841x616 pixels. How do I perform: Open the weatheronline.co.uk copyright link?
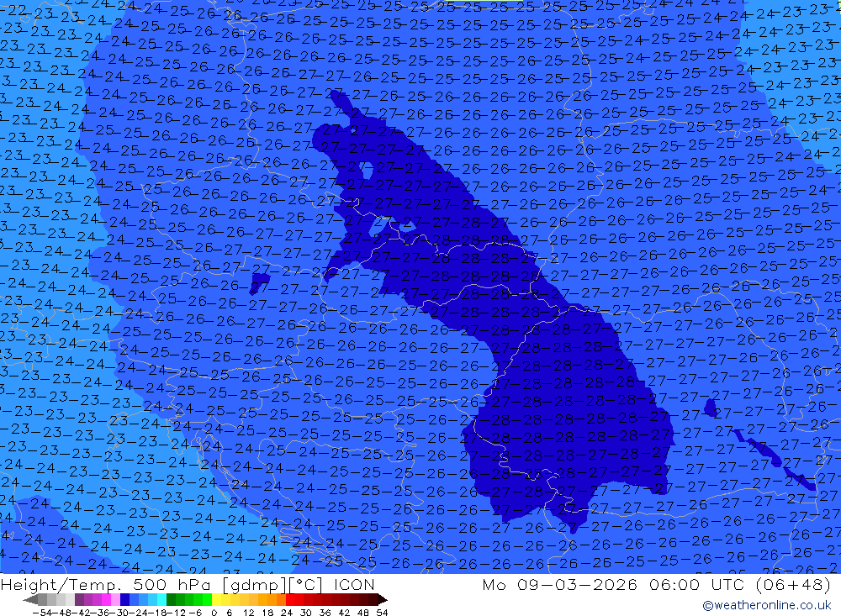click(767, 605)
